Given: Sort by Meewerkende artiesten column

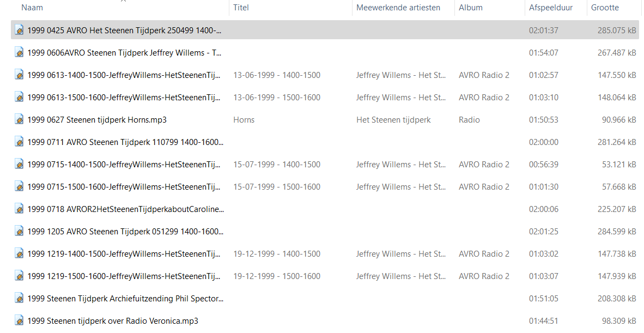Looking at the screenshot, I should (398, 8).
